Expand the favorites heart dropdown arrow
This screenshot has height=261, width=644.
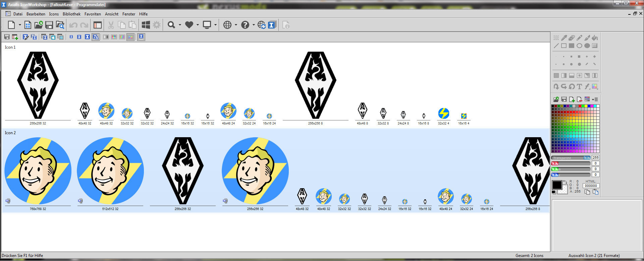click(x=198, y=25)
